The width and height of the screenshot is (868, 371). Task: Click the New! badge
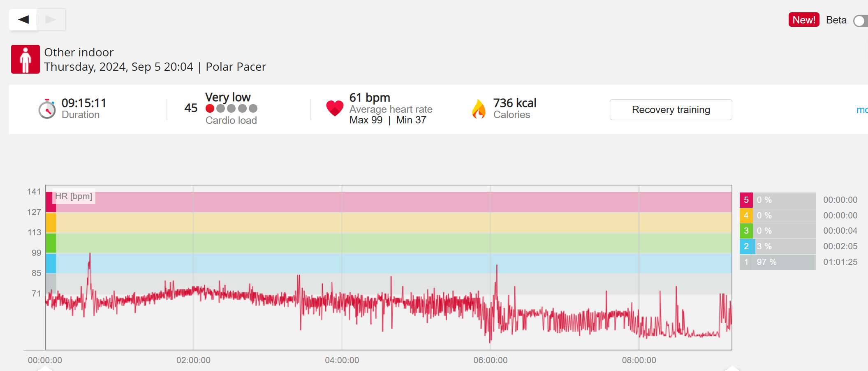point(803,20)
